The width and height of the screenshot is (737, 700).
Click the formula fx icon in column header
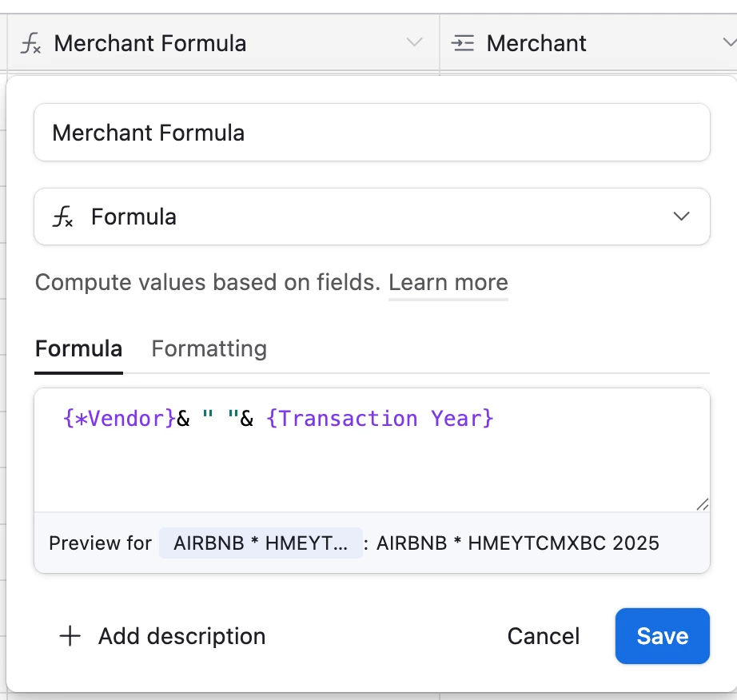click(30, 43)
